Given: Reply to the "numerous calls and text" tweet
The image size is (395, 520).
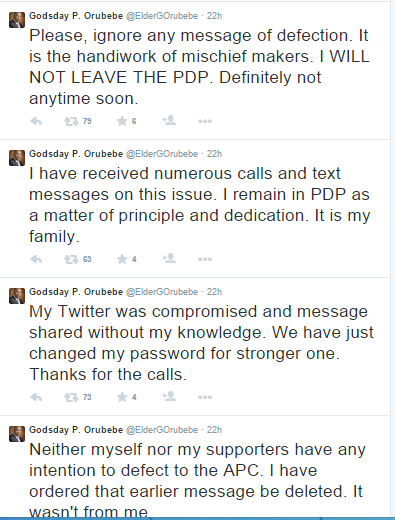Looking at the screenshot, I should (x=36, y=259).
